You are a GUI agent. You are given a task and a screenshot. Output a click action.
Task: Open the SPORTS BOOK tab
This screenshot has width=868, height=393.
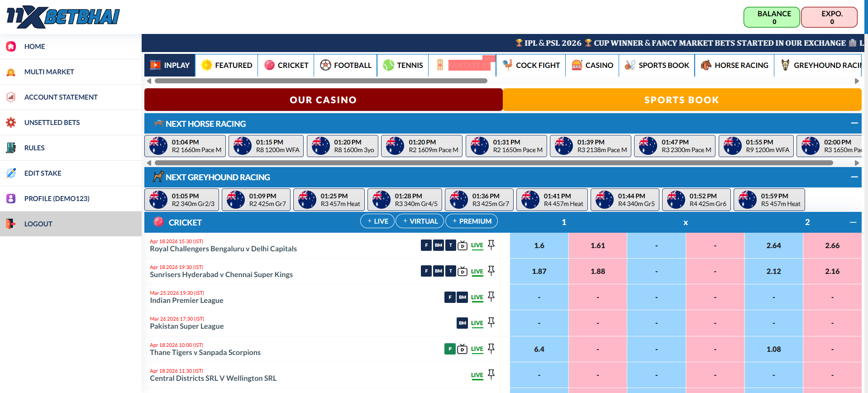tap(657, 65)
